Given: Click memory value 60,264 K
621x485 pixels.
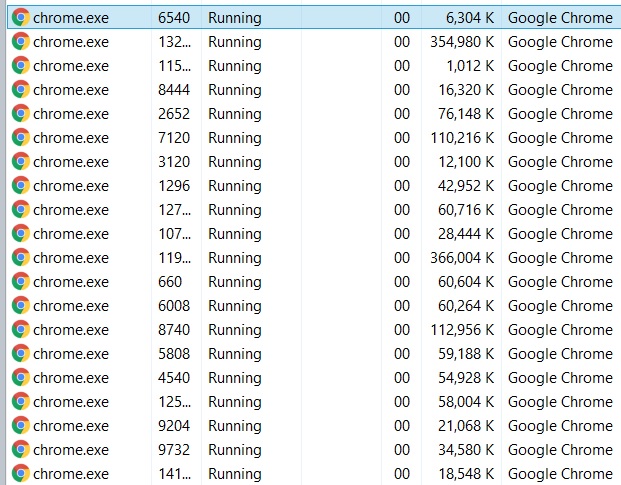Looking at the screenshot, I should pos(466,306).
